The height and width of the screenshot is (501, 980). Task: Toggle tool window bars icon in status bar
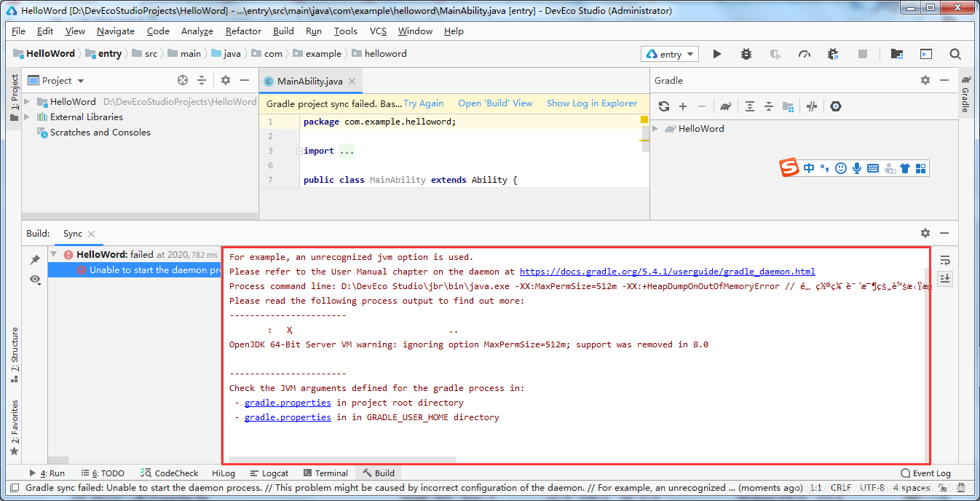tap(14, 488)
